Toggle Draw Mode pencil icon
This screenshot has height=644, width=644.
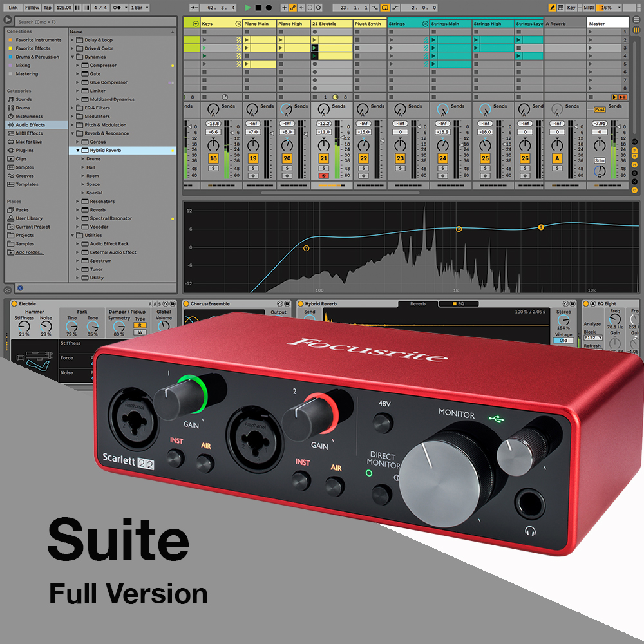pyautogui.click(x=553, y=7)
